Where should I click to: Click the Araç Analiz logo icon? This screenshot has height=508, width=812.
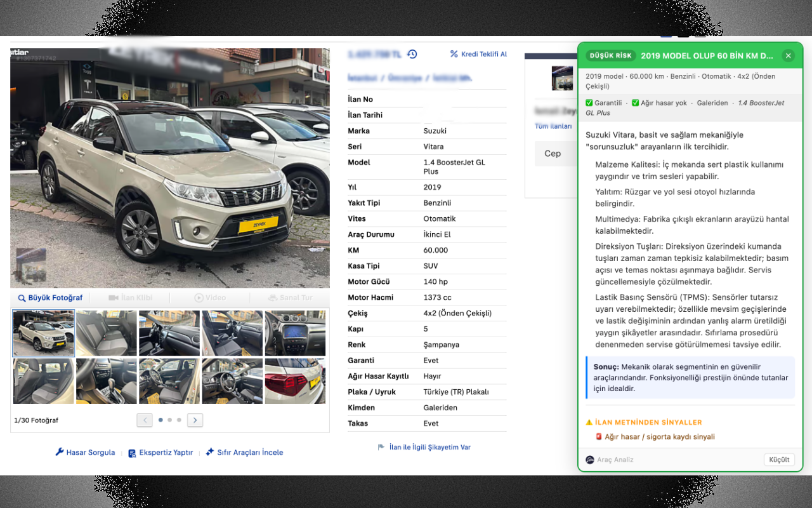tap(590, 460)
